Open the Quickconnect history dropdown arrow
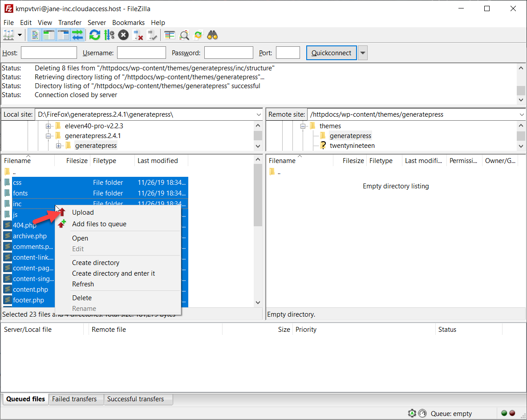The width and height of the screenshot is (527, 420). point(363,53)
